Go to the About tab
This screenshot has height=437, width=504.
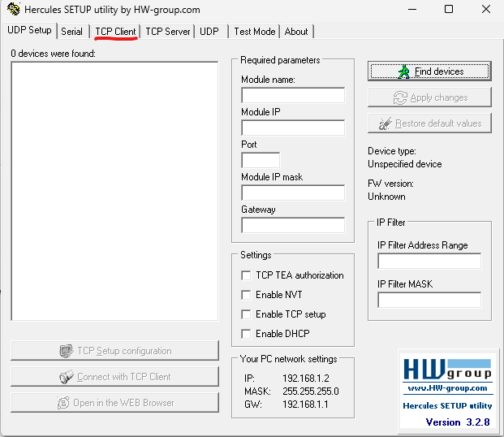coord(296,32)
